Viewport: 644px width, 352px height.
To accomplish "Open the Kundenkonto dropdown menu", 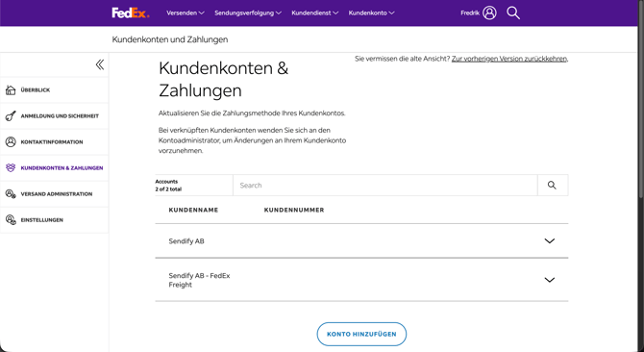I will coord(371,13).
